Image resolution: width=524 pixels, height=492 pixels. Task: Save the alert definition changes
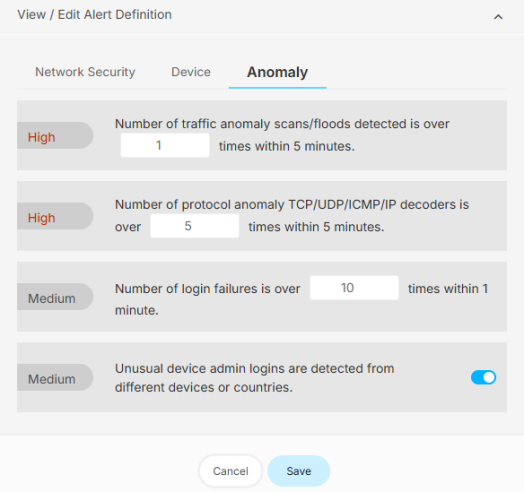click(x=299, y=471)
